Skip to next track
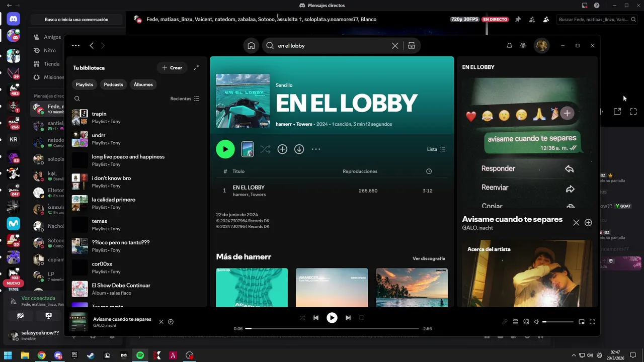Viewport: 644px width, 362px height. point(348,318)
